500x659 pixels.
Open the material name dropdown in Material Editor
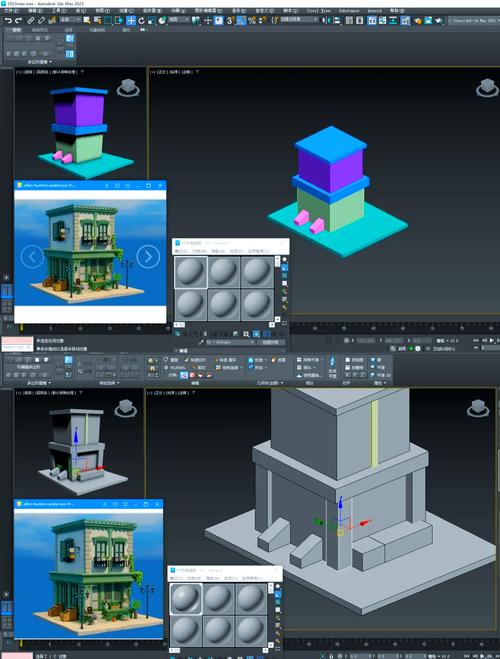230,343
